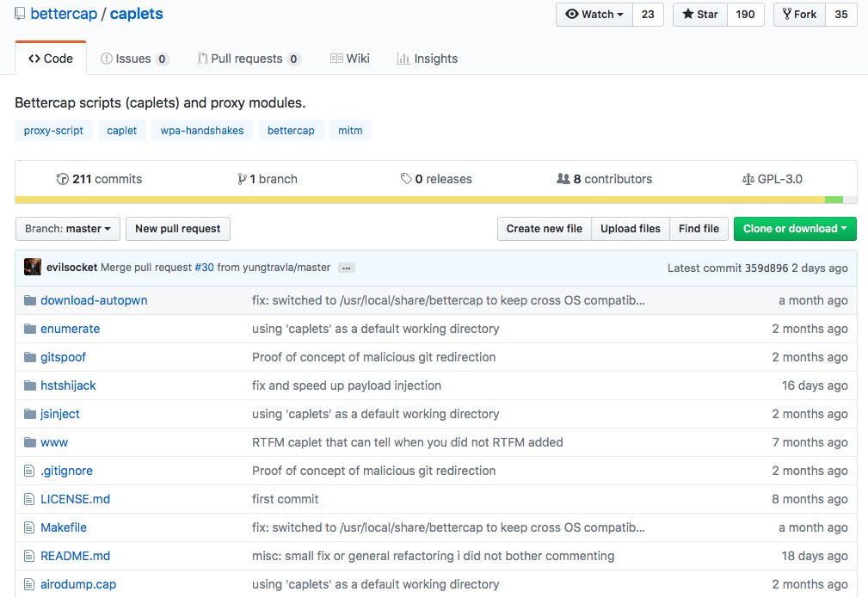Click the git branch icon
The height and width of the screenshot is (598, 868).
coord(242,179)
